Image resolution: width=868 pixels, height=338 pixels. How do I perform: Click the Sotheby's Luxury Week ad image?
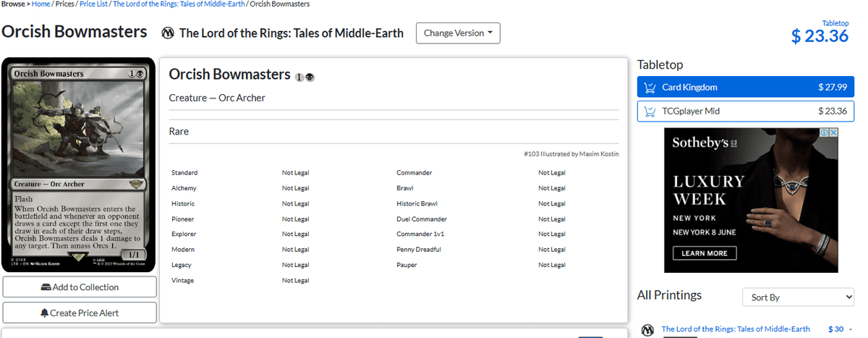(751, 200)
